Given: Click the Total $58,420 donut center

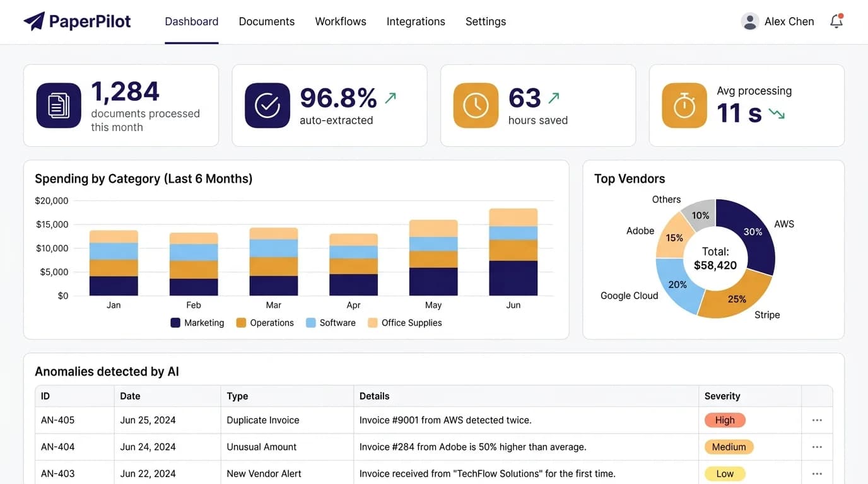Looking at the screenshot, I should click(x=715, y=258).
